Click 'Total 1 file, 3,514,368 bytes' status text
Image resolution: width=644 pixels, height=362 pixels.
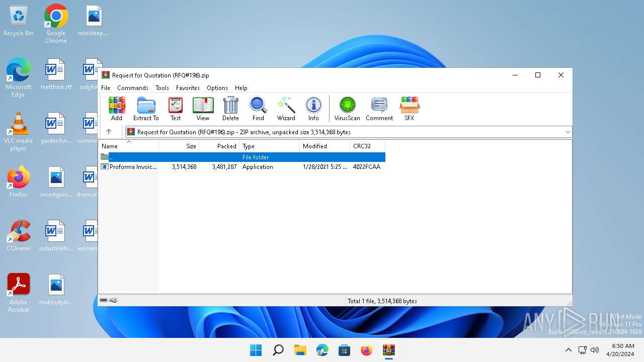[382, 301]
